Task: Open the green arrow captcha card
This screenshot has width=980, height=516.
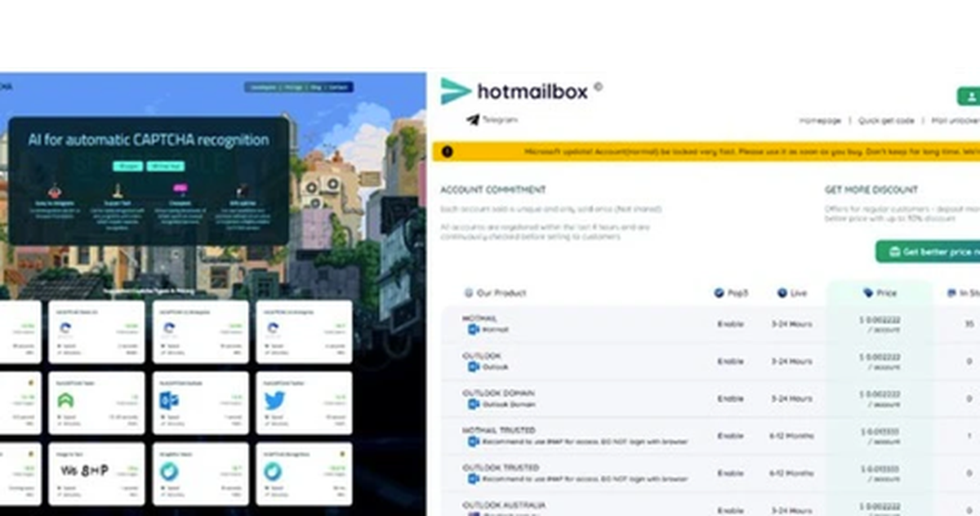Action: coord(97,403)
